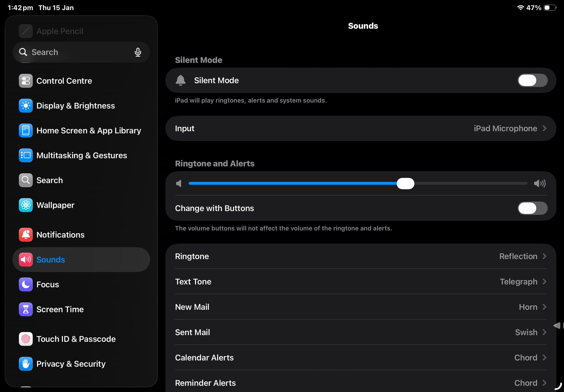Viewport: 564px width, 392px height.
Task: Select Privacy & Security in the sidebar
Action: coord(71,364)
